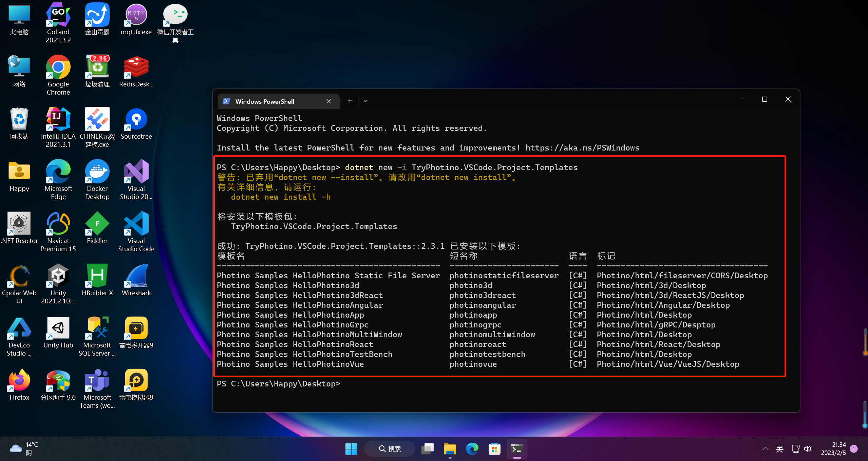Image resolution: width=868 pixels, height=461 pixels.
Task: Expand the hidden system tray icons
Action: pos(765,449)
